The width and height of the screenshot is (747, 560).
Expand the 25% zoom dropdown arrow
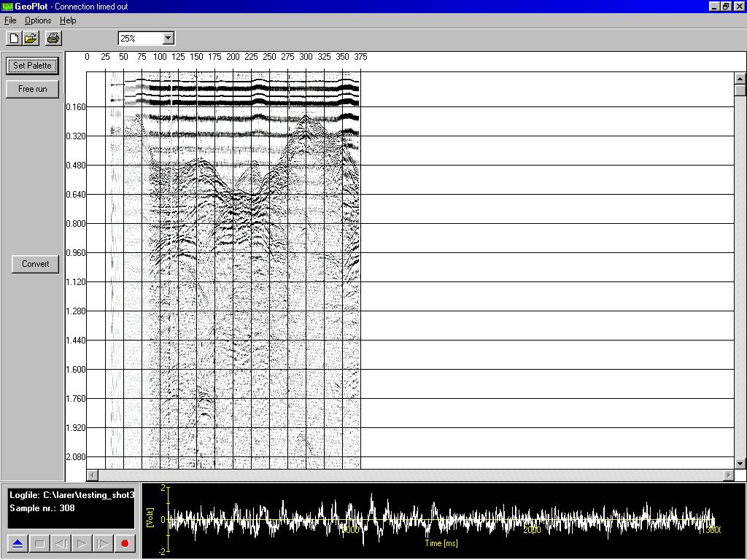169,38
